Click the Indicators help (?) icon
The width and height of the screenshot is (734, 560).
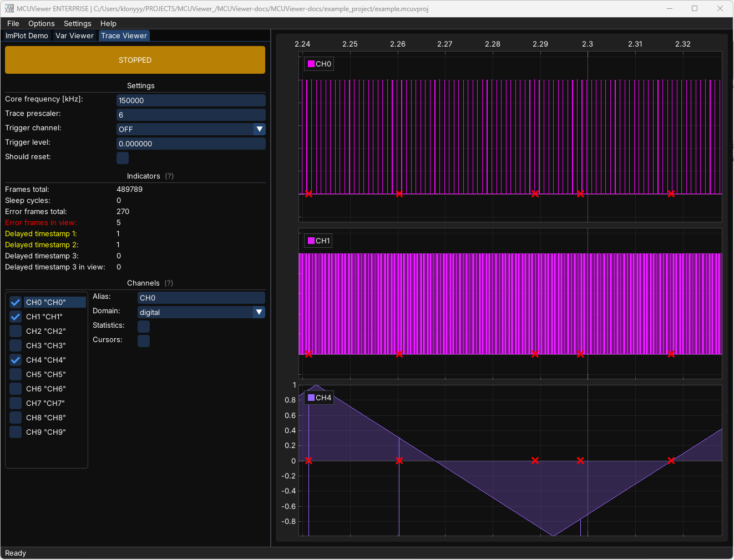169,176
